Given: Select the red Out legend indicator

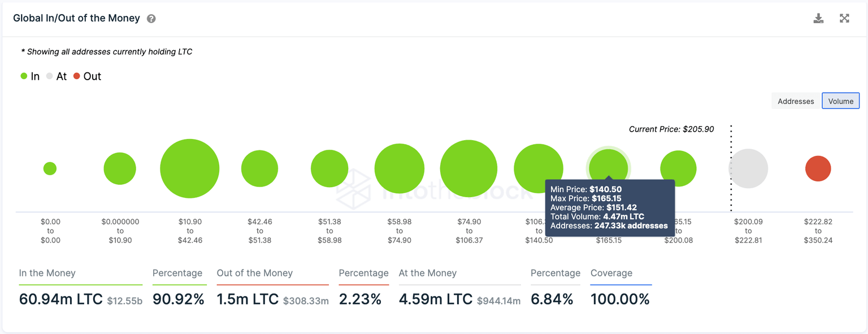Looking at the screenshot, I should tap(76, 76).
